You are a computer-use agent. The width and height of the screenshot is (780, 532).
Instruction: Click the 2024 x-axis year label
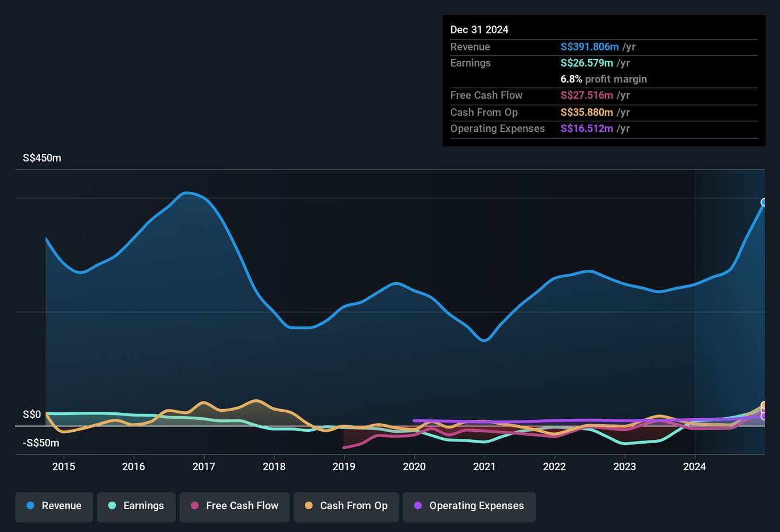694,466
